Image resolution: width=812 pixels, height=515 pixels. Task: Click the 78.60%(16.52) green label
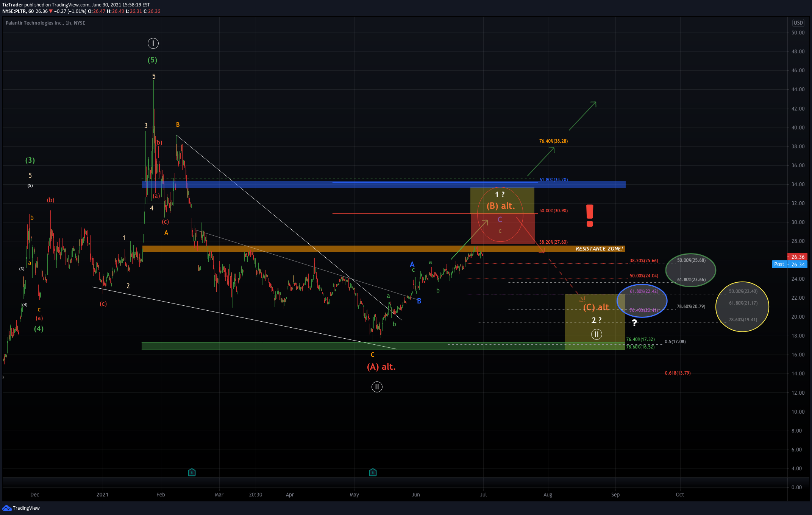[640, 347]
